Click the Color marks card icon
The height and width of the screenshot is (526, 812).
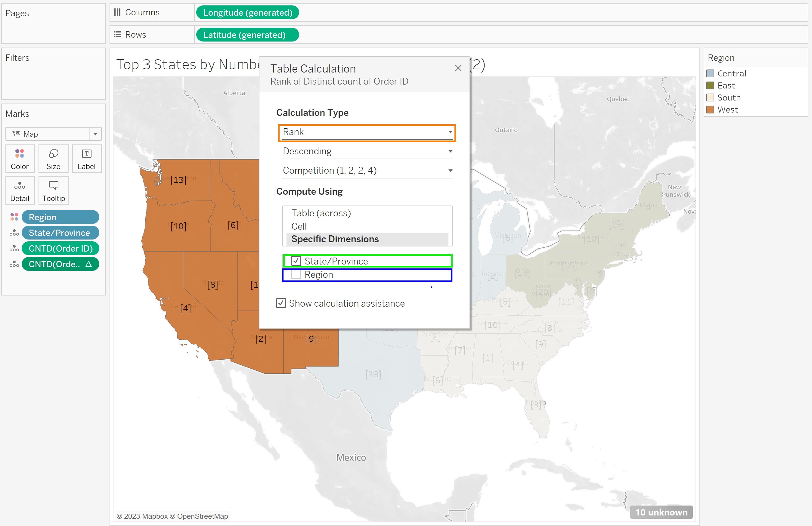pyautogui.click(x=20, y=158)
